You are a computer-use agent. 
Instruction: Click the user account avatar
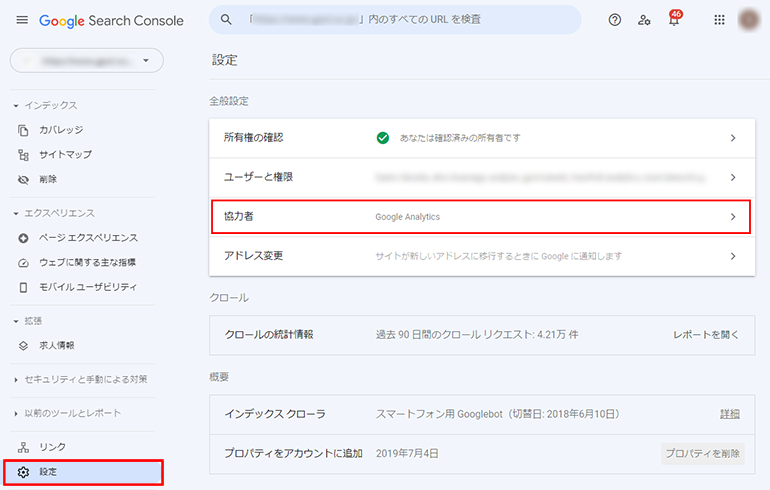(749, 20)
